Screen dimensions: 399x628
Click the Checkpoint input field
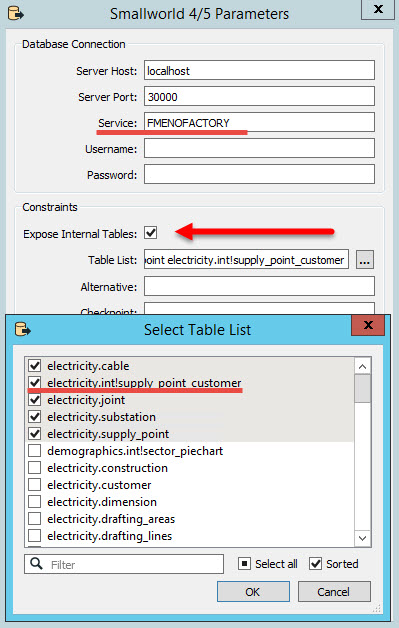pos(259,309)
